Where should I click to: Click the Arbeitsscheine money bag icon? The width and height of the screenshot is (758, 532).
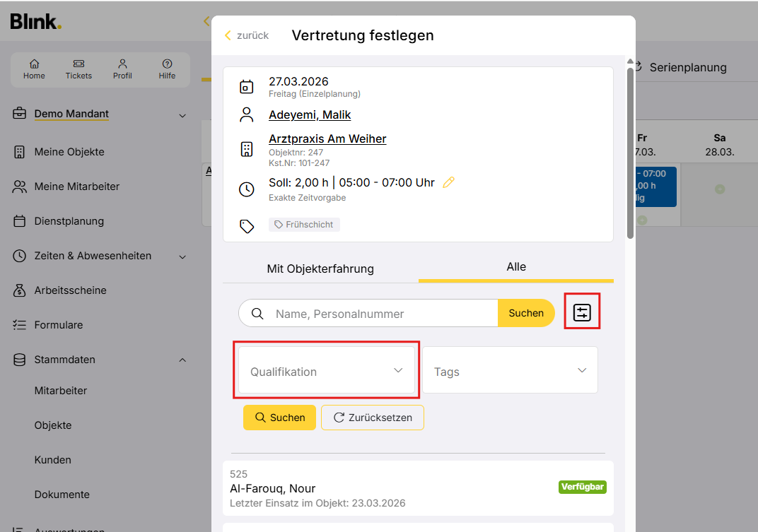(20, 290)
